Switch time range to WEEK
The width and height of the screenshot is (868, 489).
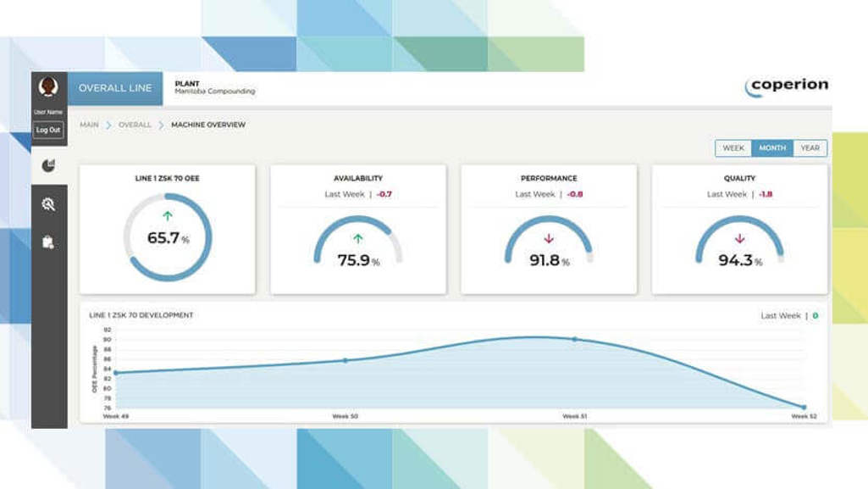click(733, 148)
